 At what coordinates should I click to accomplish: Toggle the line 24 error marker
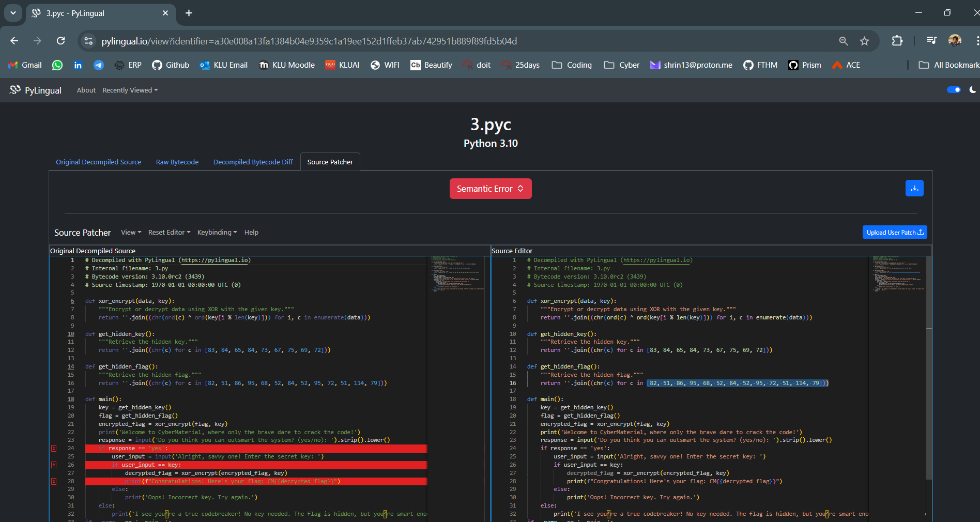point(54,448)
